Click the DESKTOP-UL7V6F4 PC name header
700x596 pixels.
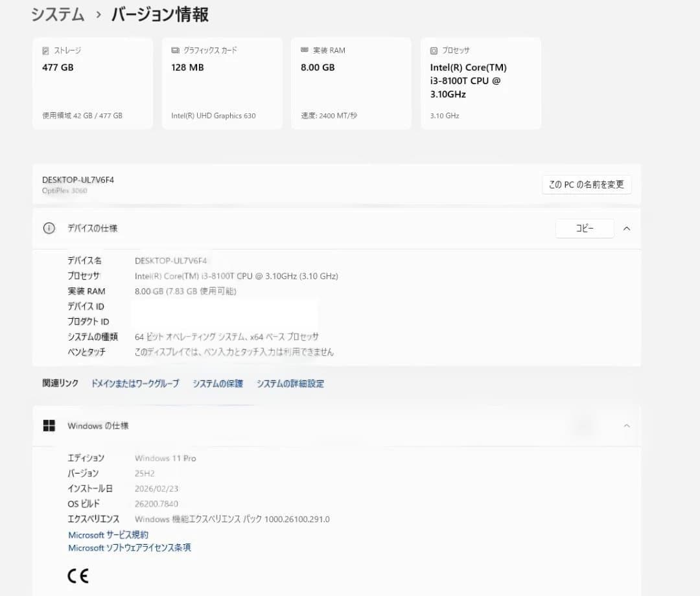(x=78, y=180)
